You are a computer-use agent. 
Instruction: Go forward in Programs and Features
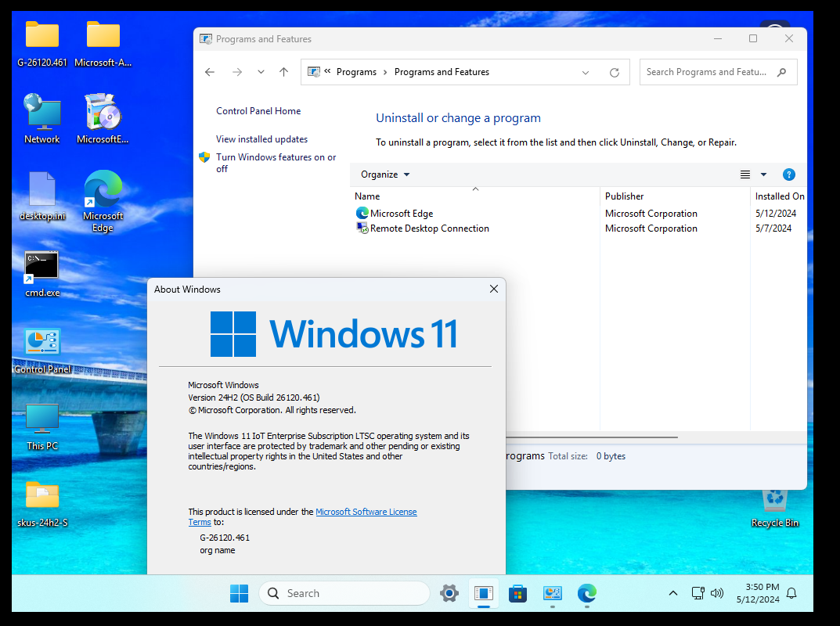236,72
